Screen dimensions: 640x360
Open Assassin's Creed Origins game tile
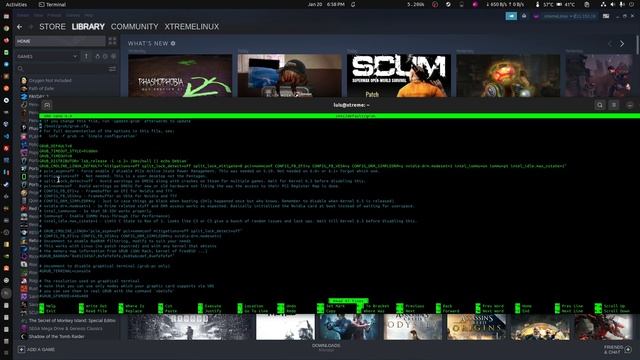pos(476,327)
